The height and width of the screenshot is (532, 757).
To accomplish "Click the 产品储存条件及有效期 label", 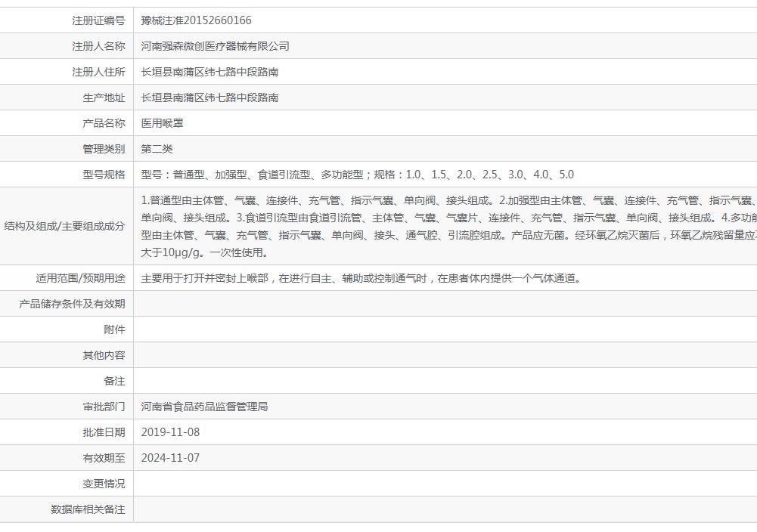I will pos(72,304).
